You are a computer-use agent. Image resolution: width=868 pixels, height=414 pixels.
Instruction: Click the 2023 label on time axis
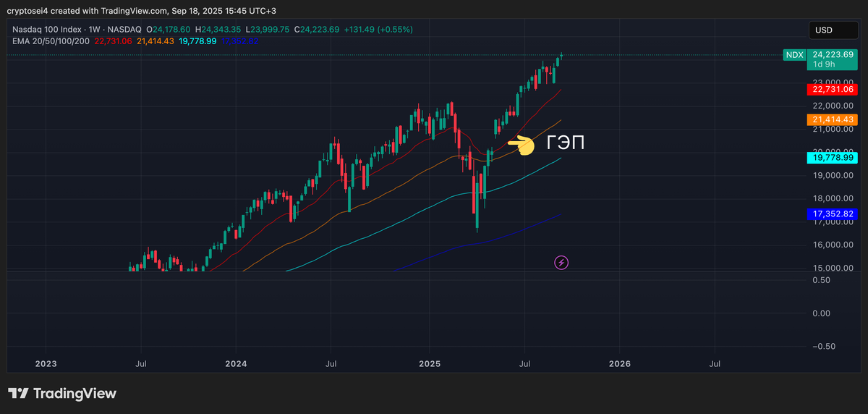[46, 363]
